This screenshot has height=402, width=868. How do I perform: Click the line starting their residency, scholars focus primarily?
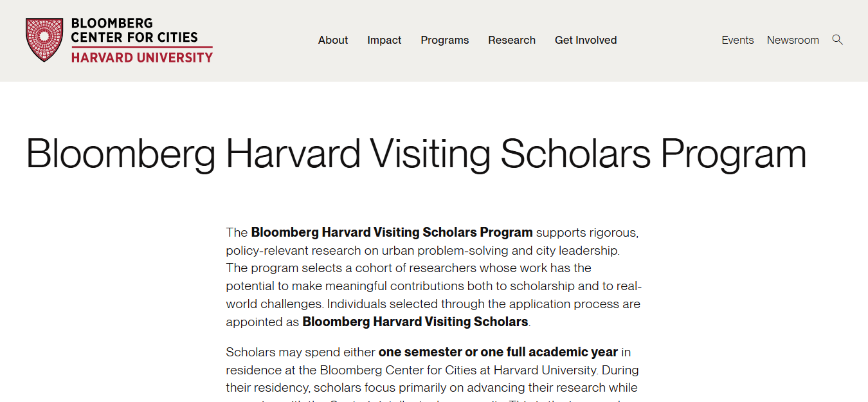tap(431, 388)
